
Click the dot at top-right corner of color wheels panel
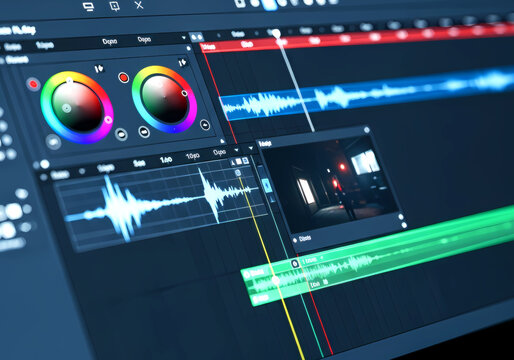(189, 48)
